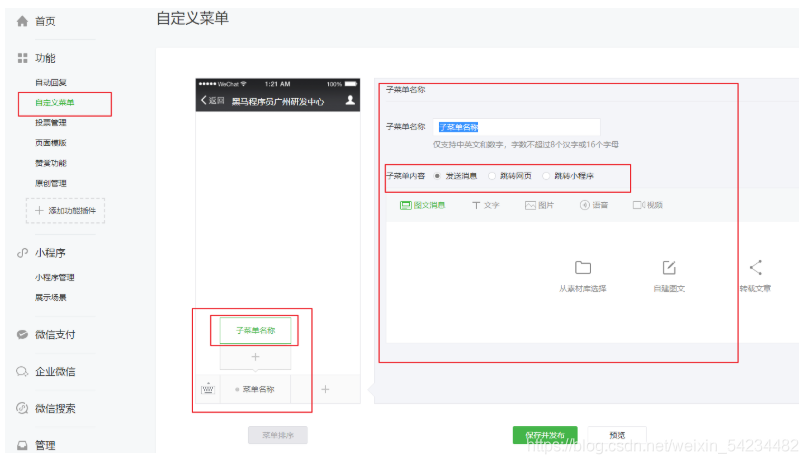This screenshot has width=808, height=464.
Task: Open 赞赏功能 in the sidebar
Action: (x=50, y=163)
